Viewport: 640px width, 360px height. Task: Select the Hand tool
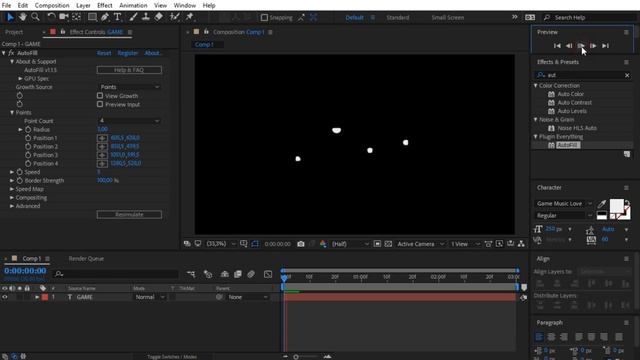(22, 17)
